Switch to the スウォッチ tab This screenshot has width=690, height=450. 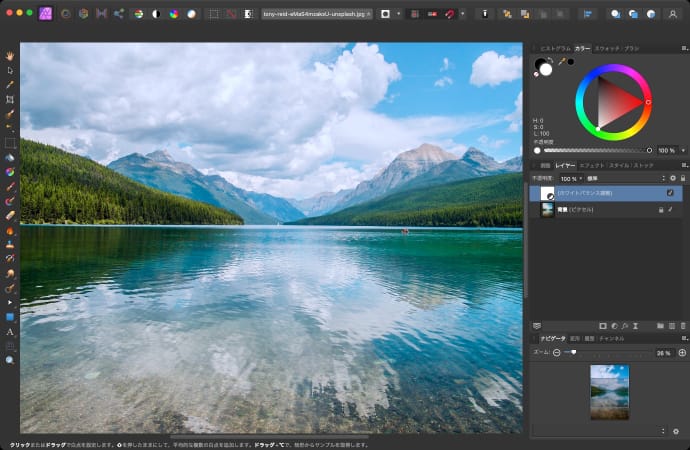coord(606,48)
